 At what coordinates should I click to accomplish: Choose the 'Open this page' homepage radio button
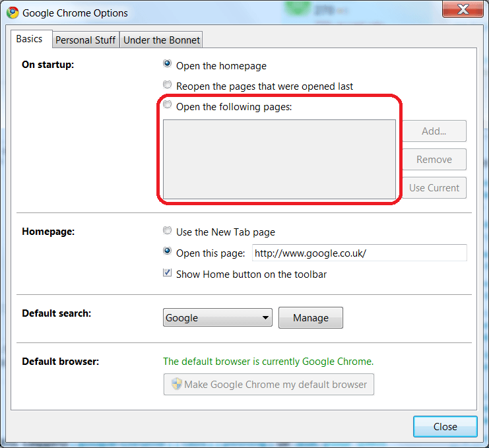pyautogui.click(x=168, y=252)
